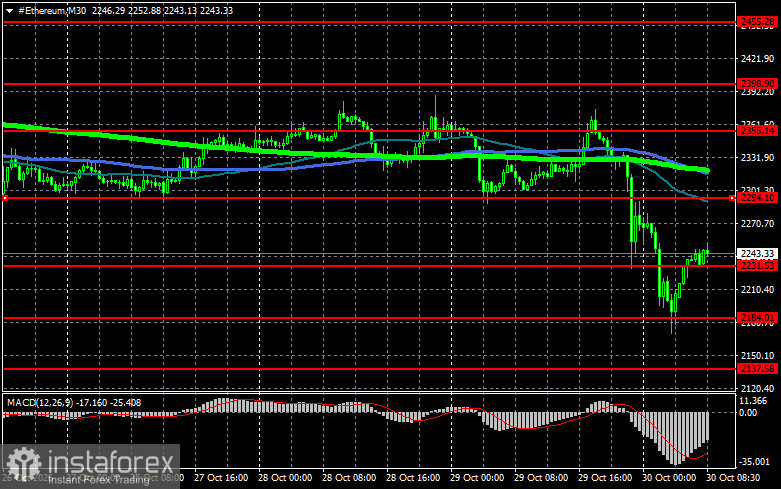Click the 2184.01 red level label
The image size is (781, 489).
point(757,317)
